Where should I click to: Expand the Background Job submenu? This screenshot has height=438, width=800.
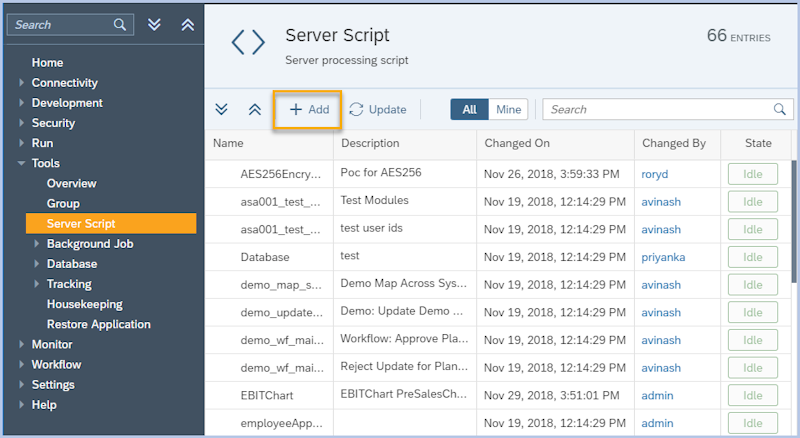(37, 244)
